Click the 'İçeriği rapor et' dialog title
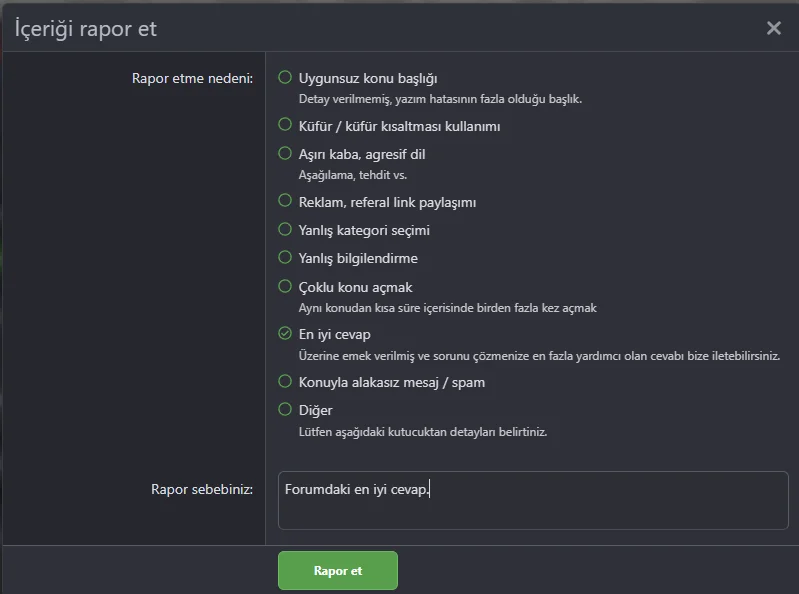The height and width of the screenshot is (594, 799). coord(86,29)
